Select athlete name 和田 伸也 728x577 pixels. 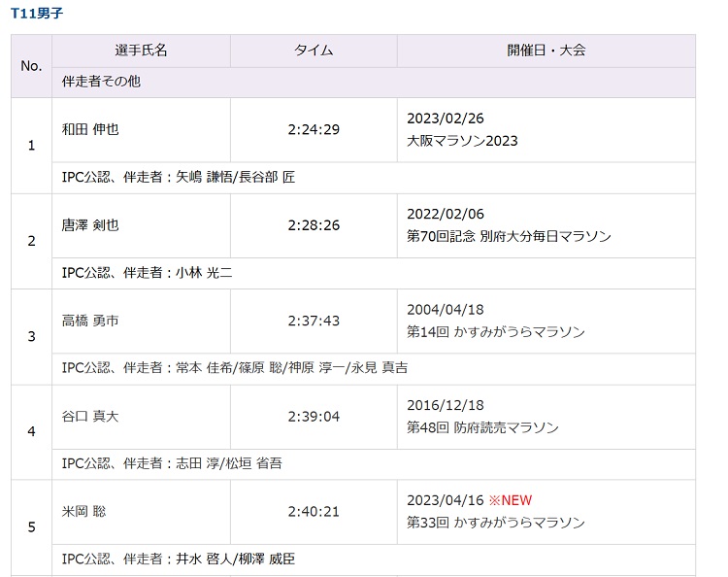click(90, 129)
